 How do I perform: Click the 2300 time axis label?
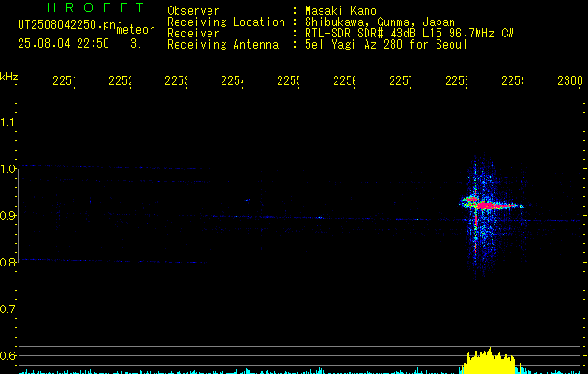(x=570, y=80)
